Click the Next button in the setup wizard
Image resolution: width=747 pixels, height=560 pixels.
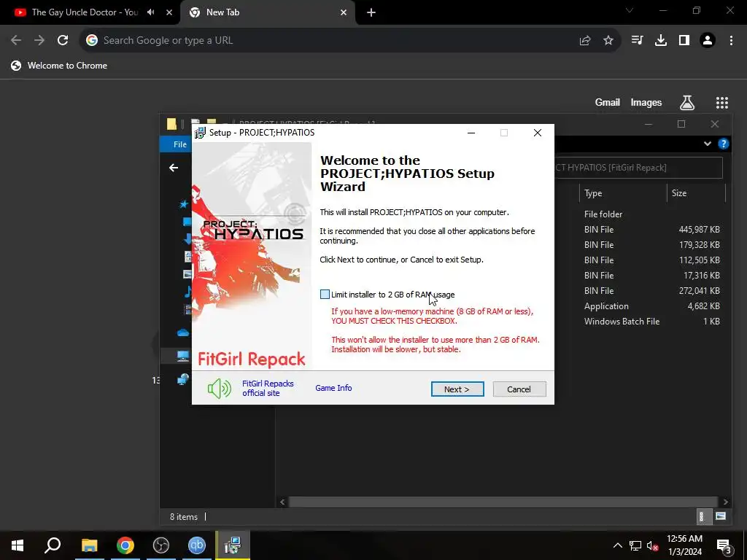pyautogui.click(x=457, y=389)
